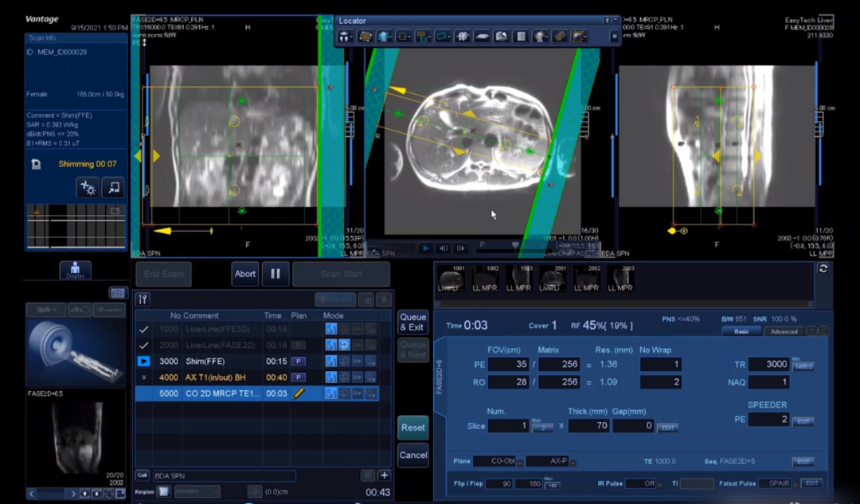Viewport: 860px width, 504px height.
Task: Click the teal rectangle plane icon in Locator
Action: click(x=443, y=37)
